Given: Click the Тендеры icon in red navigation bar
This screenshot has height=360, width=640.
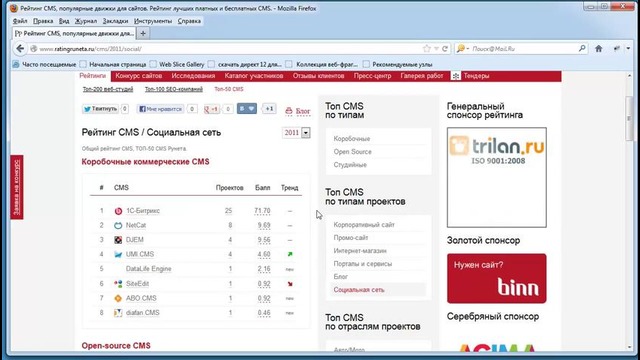Looking at the screenshot, I should pyautogui.click(x=456, y=76).
